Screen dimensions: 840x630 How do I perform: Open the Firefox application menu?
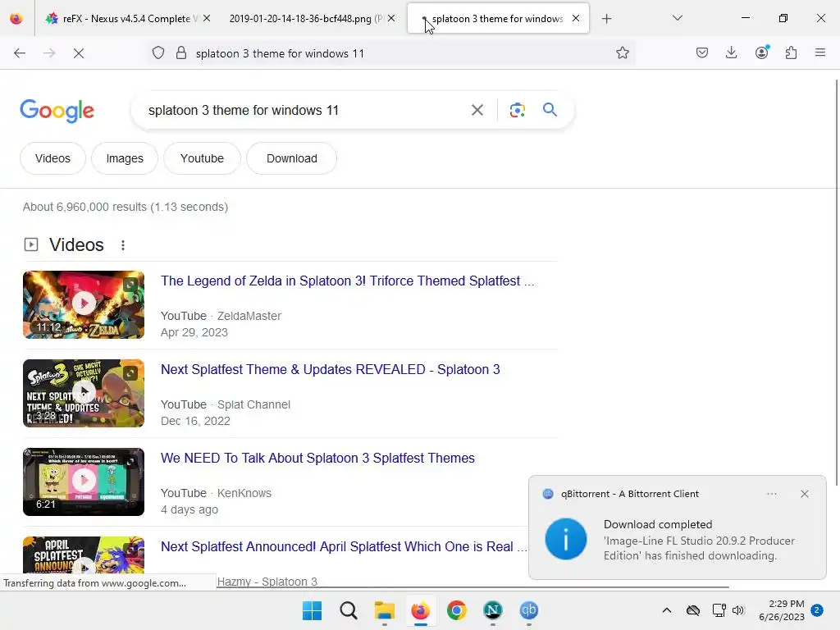(820, 52)
